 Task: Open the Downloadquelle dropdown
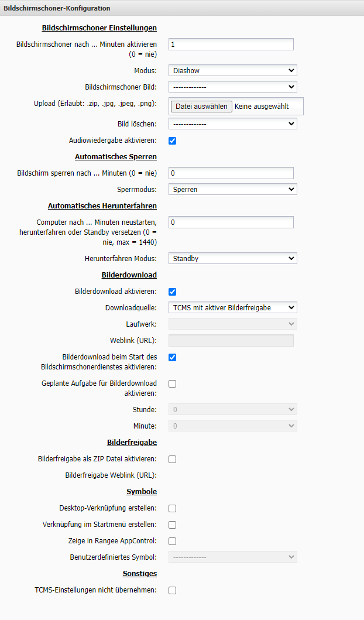coord(232,307)
